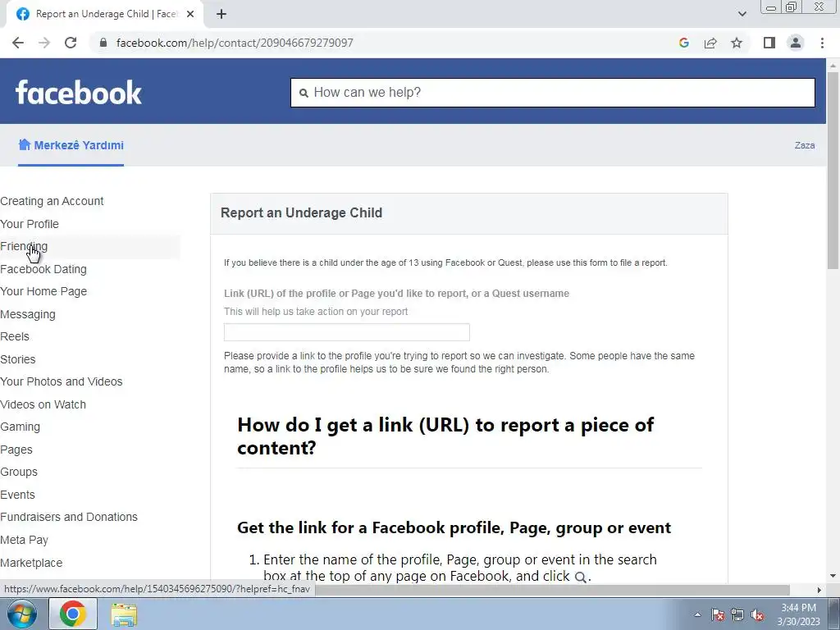Go to Stories help topic
Screen dimensions: 840x630
click(18, 359)
